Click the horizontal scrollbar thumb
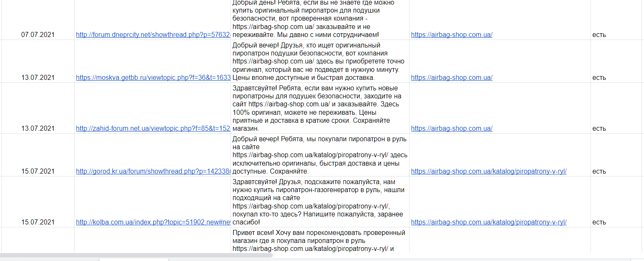The height and width of the screenshot is (261, 644). pyautogui.click(x=136, y=255)
